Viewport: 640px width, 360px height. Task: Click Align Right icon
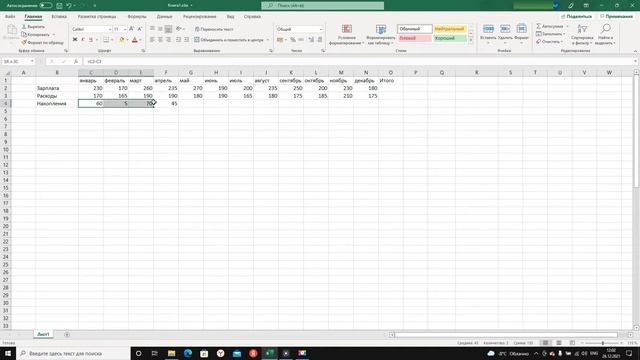coord(169,40)
